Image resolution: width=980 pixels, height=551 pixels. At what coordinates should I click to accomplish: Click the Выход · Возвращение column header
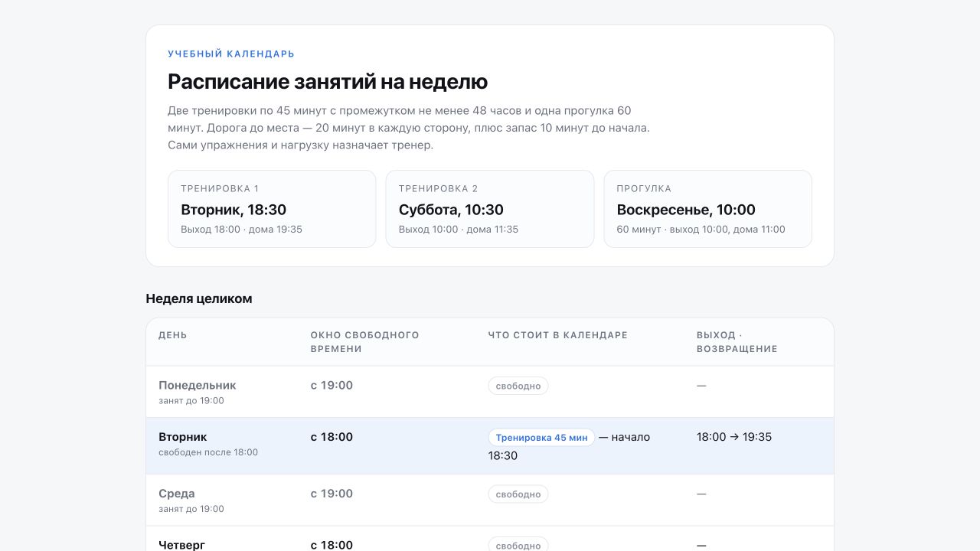pos(737,342)
